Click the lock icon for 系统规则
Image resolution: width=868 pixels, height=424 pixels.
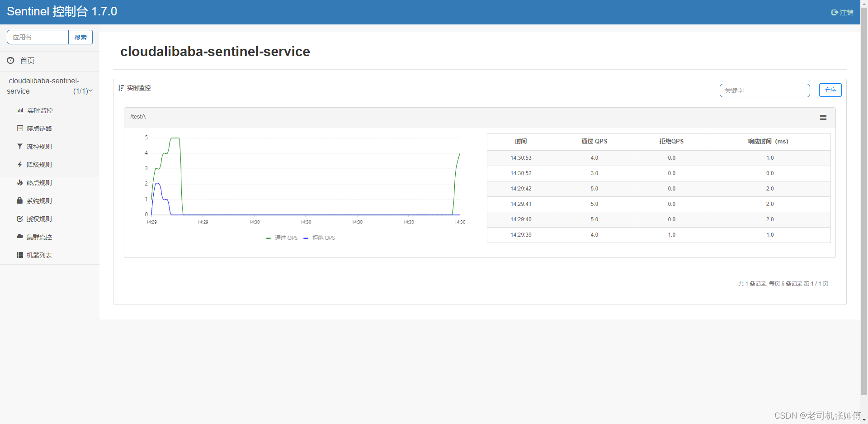click(x=19, y=200)
